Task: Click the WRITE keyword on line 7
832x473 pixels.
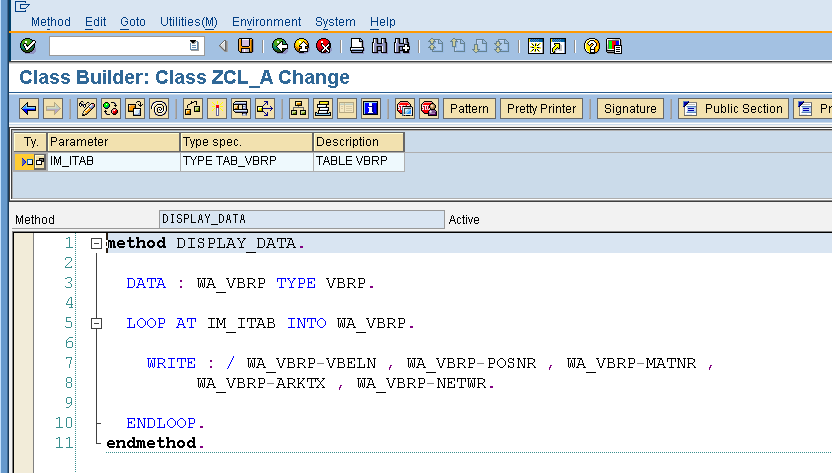Action: (x=171, y=363)
